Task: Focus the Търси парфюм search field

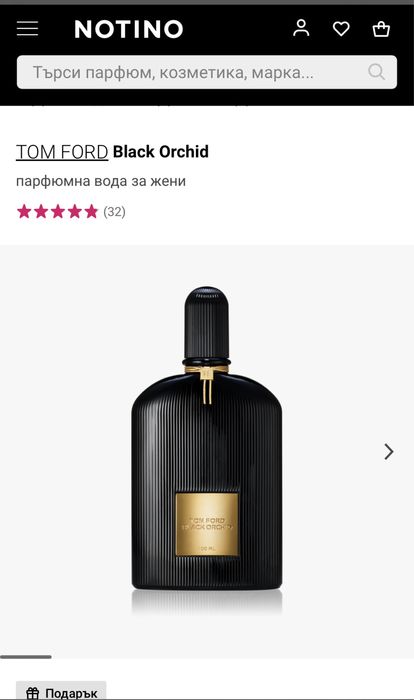Action: pyautogui.click(x=207, y=72)
